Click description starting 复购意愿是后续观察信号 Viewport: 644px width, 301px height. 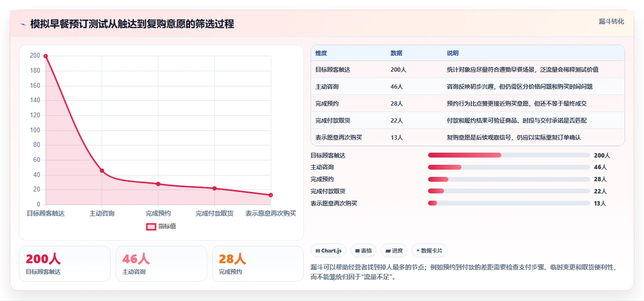coord(514,138)
